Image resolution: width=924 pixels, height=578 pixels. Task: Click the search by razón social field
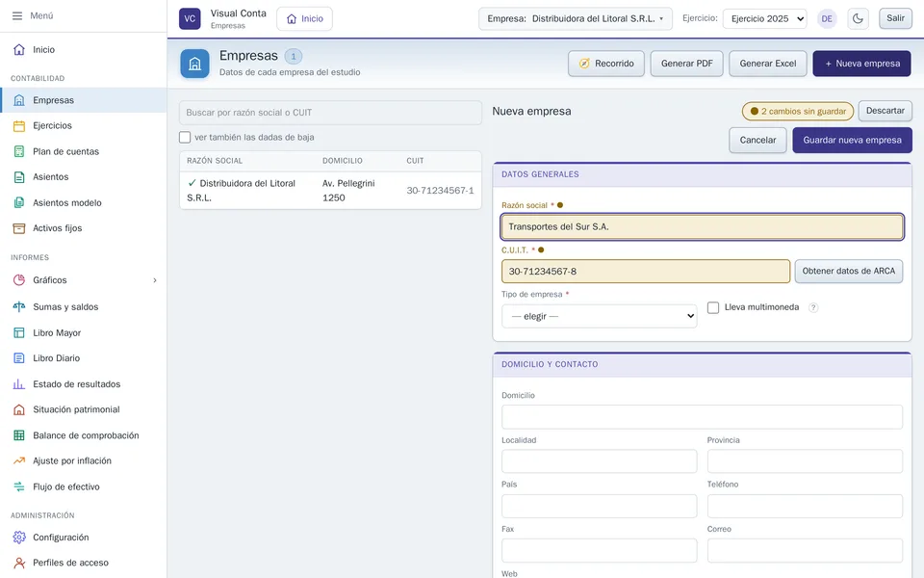(330, 113)
